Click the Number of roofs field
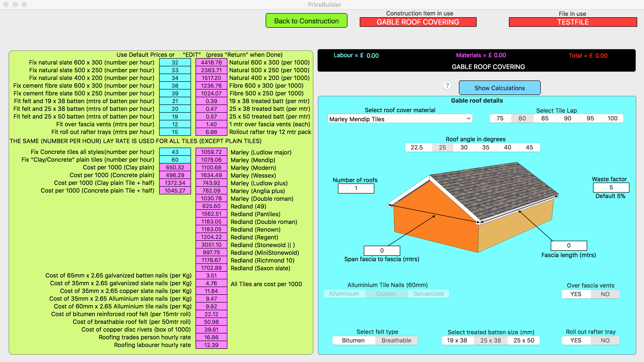644x362 pixels. 356,188
